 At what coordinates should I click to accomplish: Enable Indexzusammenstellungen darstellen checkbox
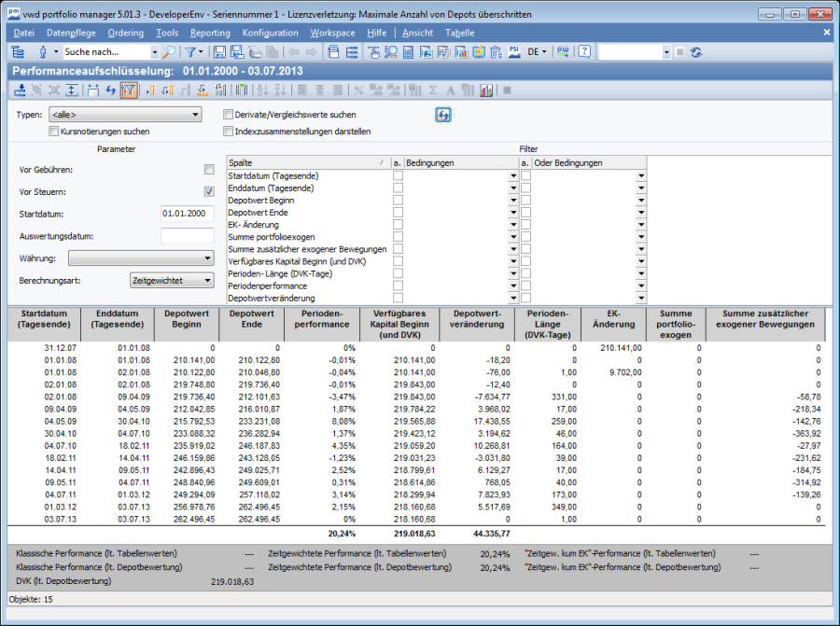pos(228,132)
